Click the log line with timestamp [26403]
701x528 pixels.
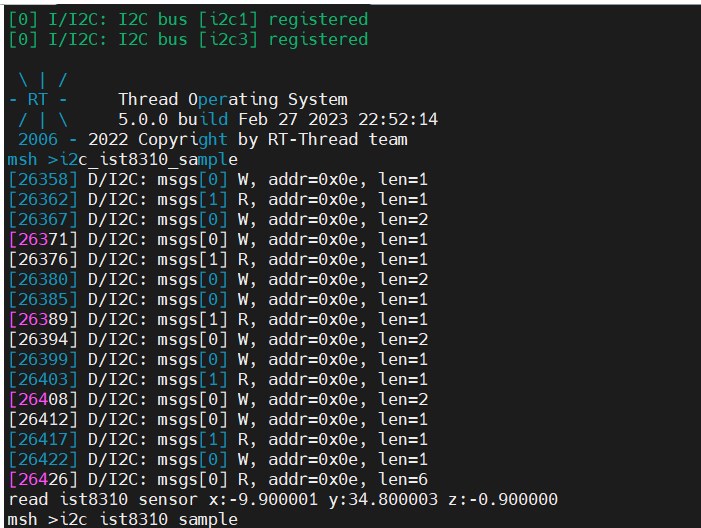click(218, 380)
